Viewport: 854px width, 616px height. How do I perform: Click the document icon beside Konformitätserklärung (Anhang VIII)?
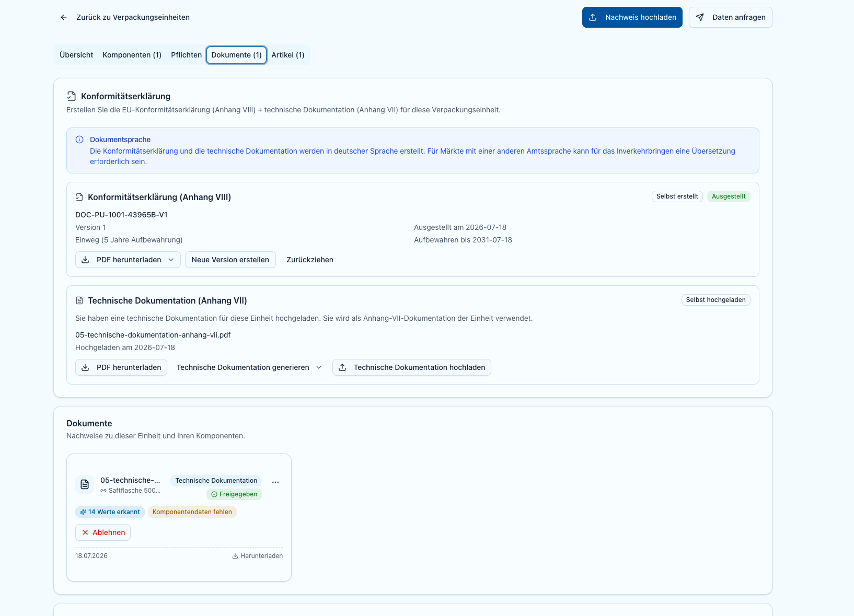click(79, 197)
